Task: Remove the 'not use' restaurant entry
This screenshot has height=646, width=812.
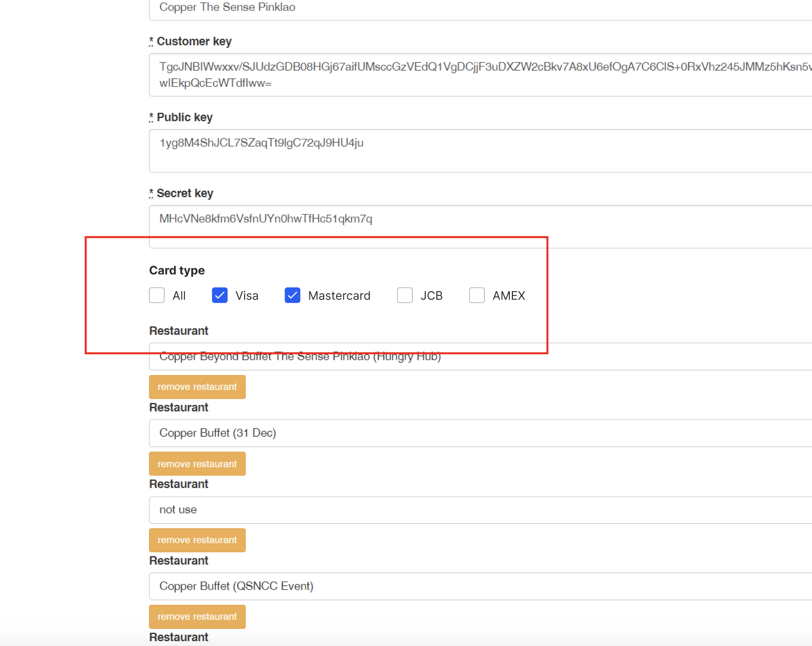Action: 197,540
